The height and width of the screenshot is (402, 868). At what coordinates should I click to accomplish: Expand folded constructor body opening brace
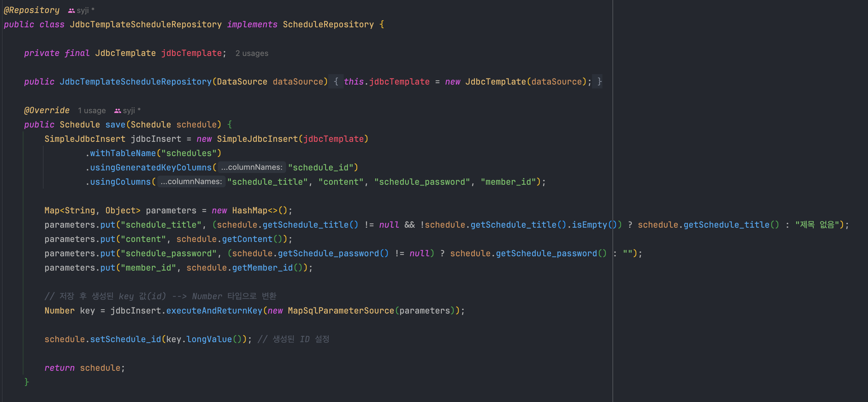pyautogui.click(x=336, y=82)
